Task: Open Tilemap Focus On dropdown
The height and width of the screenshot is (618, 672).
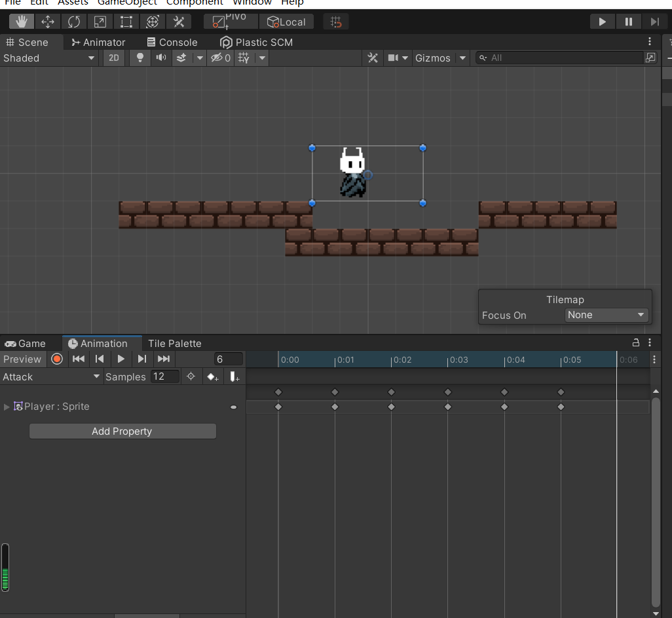Action: point(606,315)
